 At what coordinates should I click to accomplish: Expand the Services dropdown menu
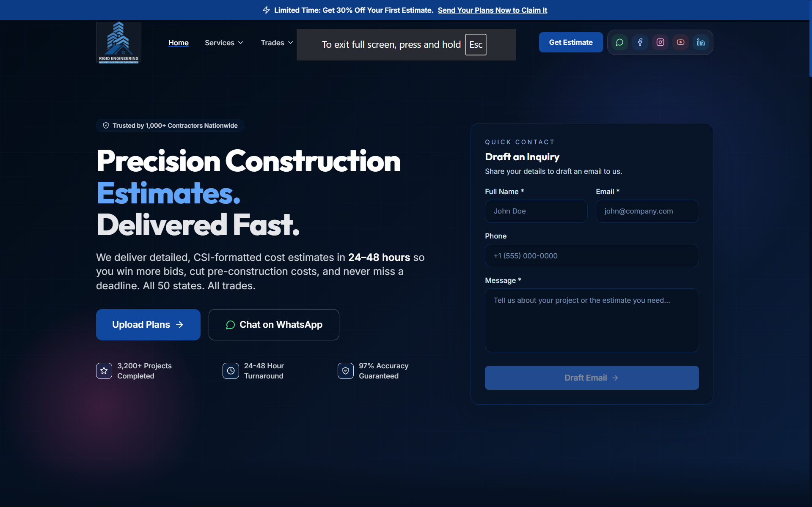(x=224, y=43)
